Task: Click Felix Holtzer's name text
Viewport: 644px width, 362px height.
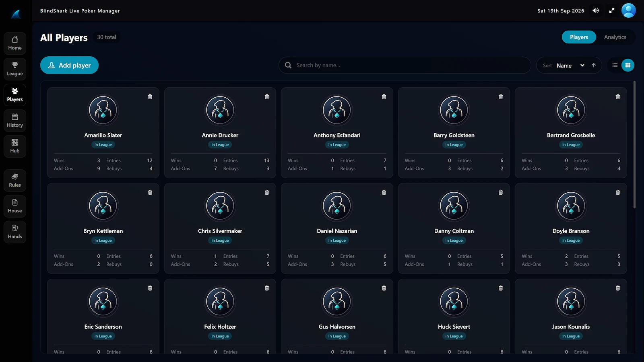Action: (x=220, y=327)
